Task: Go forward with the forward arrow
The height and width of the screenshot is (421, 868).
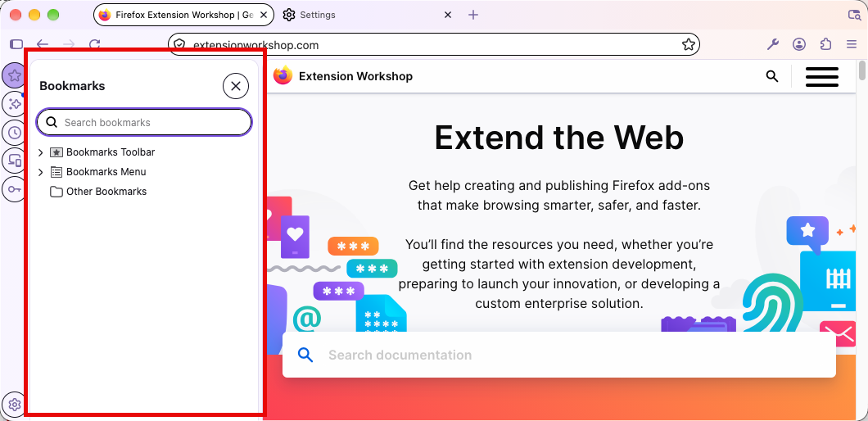Action: [x=69, y=44]
